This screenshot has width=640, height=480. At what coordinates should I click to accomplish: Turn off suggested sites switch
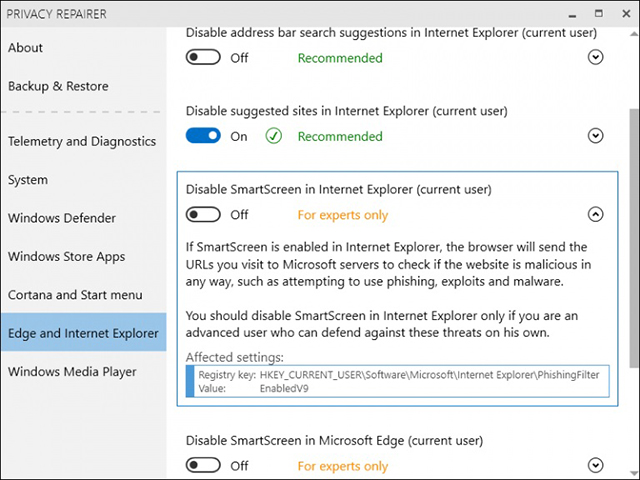203,136
